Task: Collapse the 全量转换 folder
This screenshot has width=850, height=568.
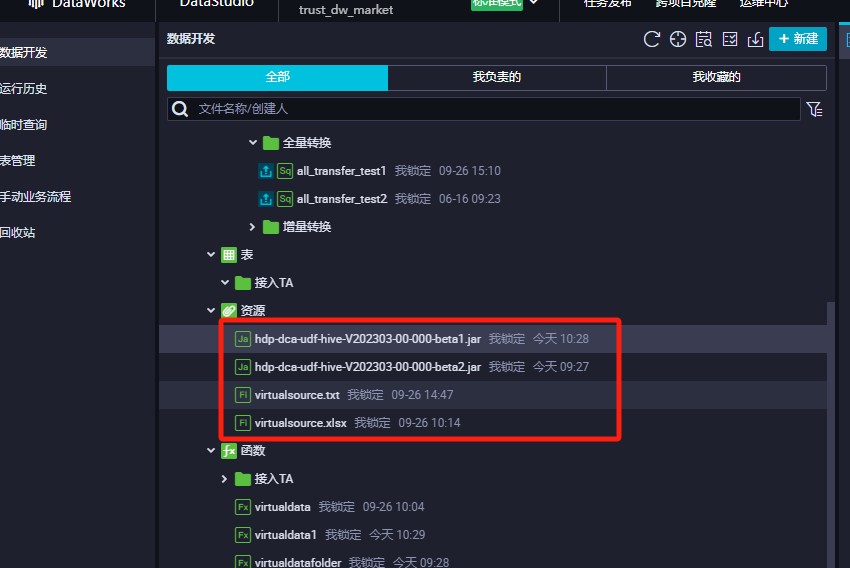Action: coord(253,143)
